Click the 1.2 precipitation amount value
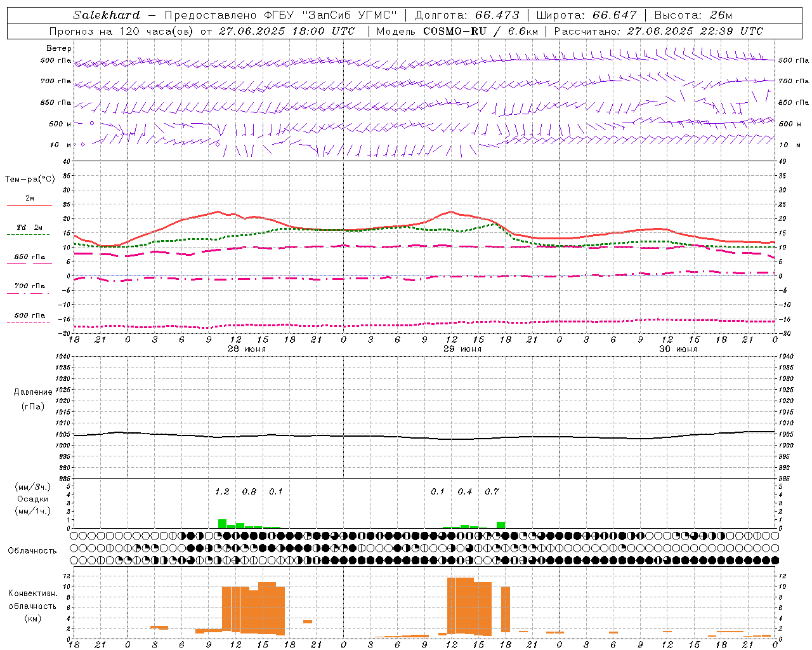This screenshot has height=650, width=812. [222, 491]
